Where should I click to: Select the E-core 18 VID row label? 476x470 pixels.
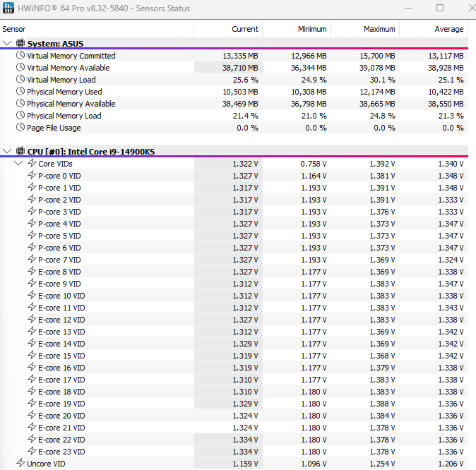pyautogui.click(x=61, y=392)
